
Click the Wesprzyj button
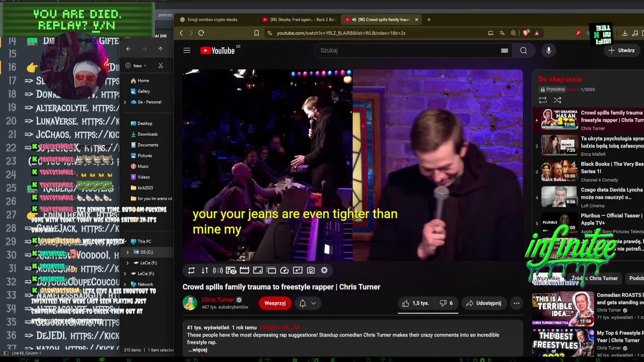(x=275, y=303)
